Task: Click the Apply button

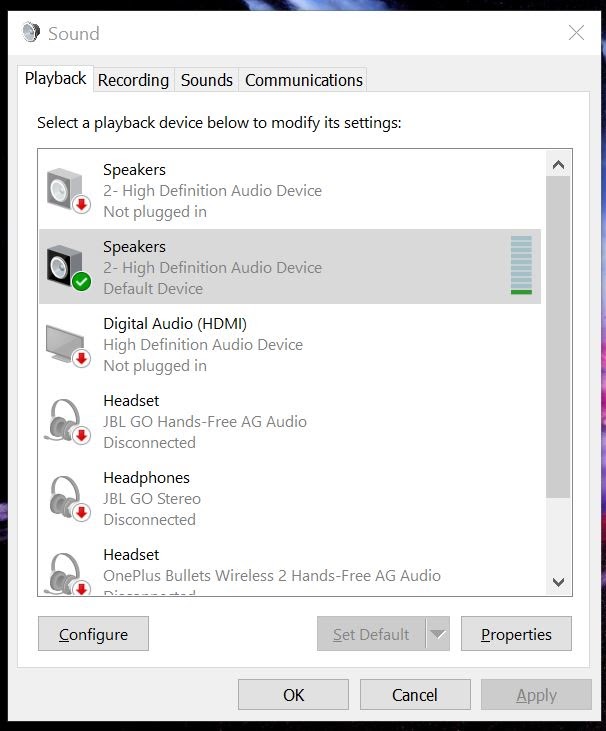Action: click(536, 695)
